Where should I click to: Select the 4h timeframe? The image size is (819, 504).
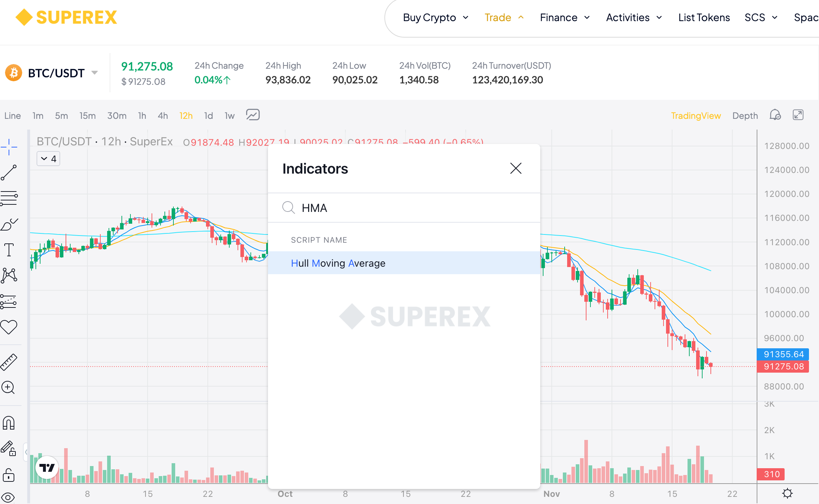click(163, 116)
